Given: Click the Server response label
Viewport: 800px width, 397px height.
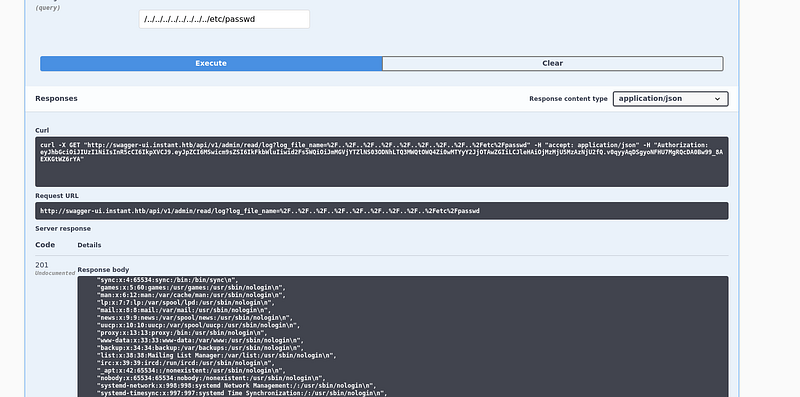Looking at the screenshot, I should pos(63,229).
